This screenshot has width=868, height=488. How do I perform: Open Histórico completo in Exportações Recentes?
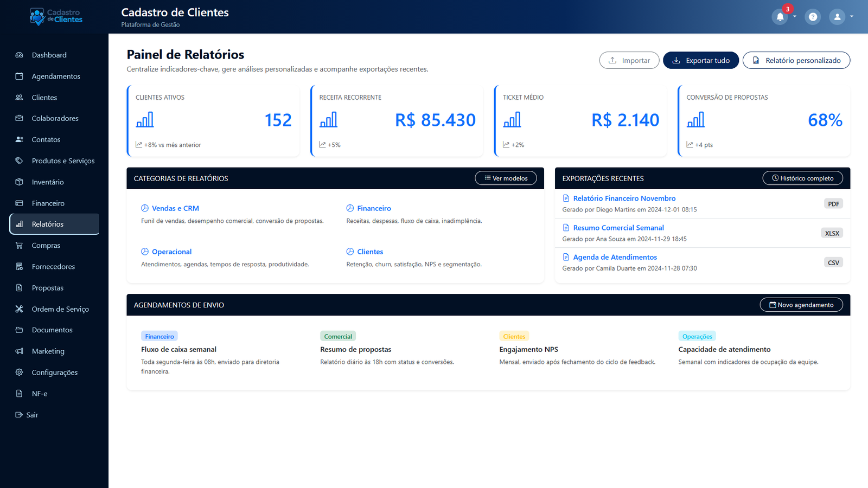click(x=802, y=178)
